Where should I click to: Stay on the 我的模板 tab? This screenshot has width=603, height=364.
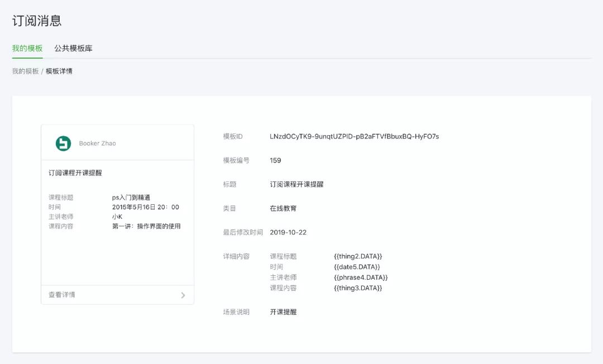point(26,49)
